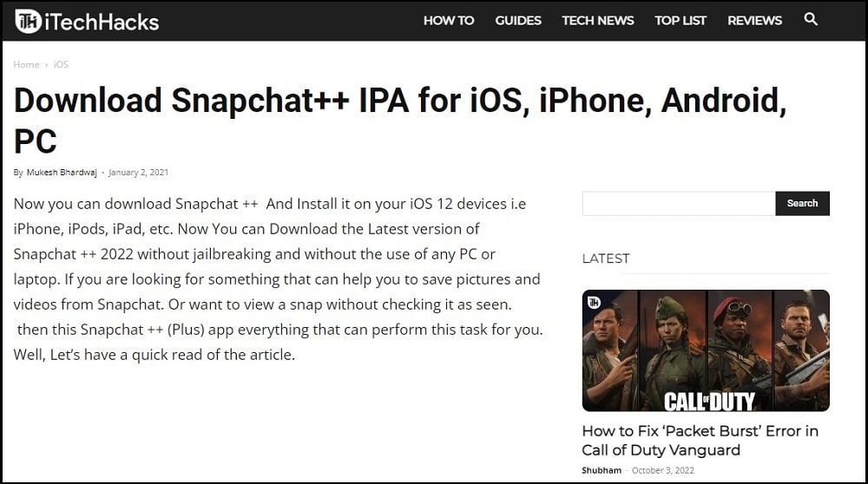Click the iTechHacks logo
Image resolution: width=868 pixels, height=484 pixels.
(x=86, y=22)
